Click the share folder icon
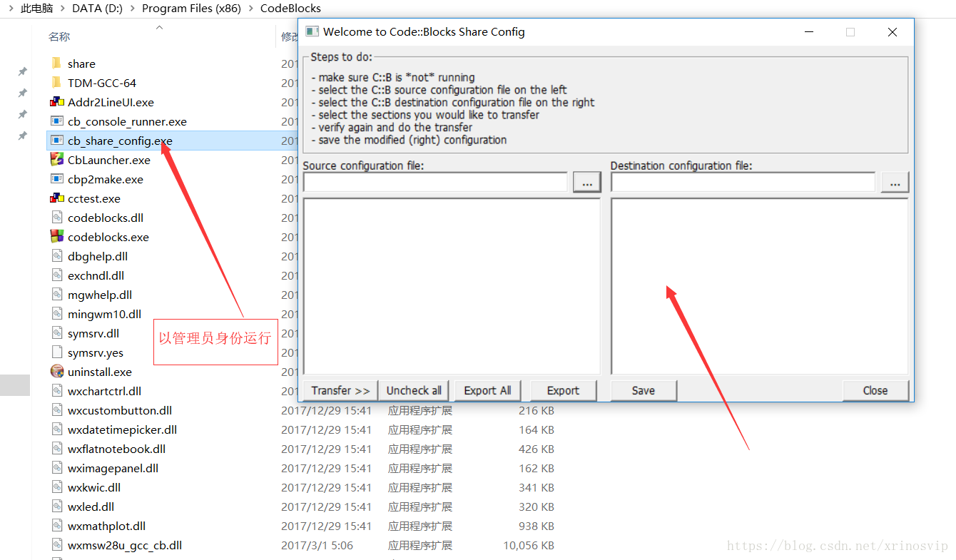This screenshot has height=560, width=956. 57,63
